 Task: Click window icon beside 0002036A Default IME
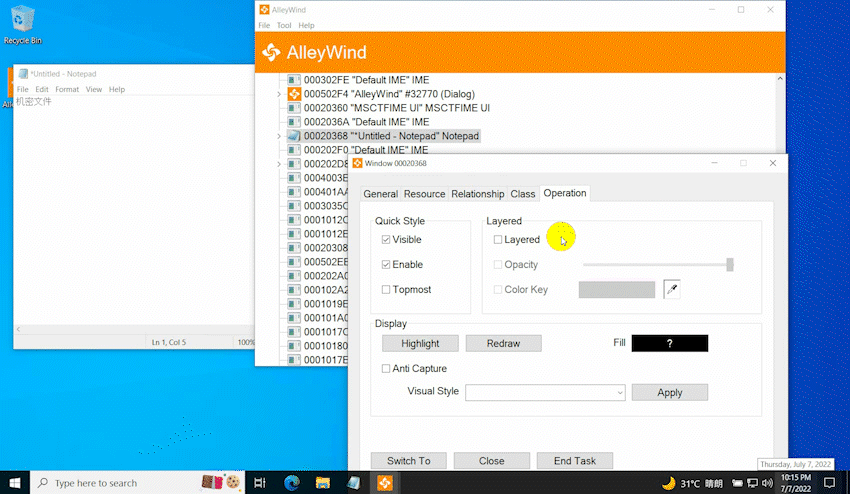(294, 122)
